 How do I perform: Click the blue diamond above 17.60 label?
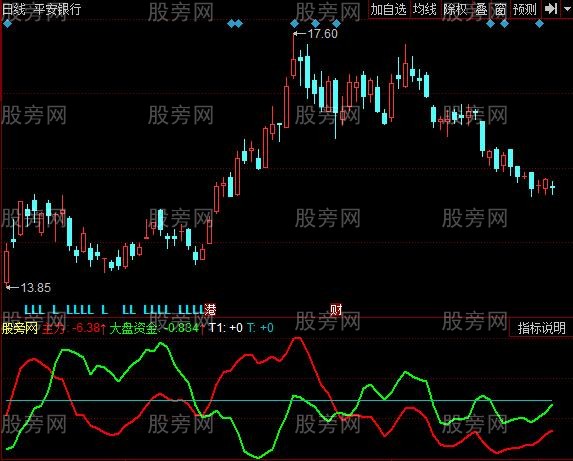coord(295,24)
